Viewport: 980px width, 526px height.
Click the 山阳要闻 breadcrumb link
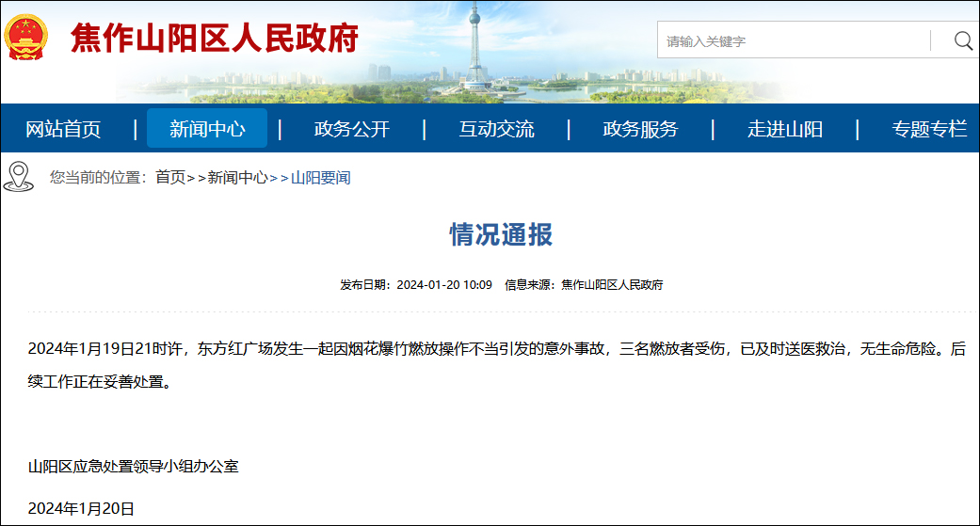coord(321,178)
